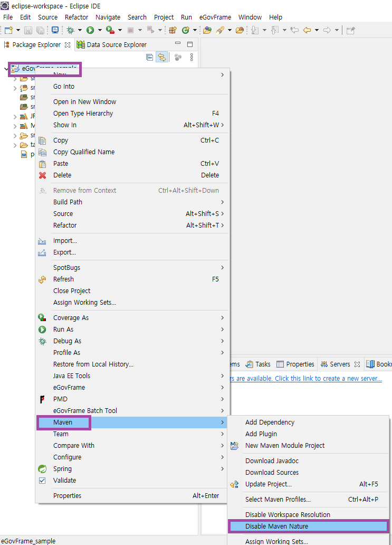Collapse the eGovFrame_sample project tree node
The width and height of the screenshot is (392, 545).
(x=6, y=69)
